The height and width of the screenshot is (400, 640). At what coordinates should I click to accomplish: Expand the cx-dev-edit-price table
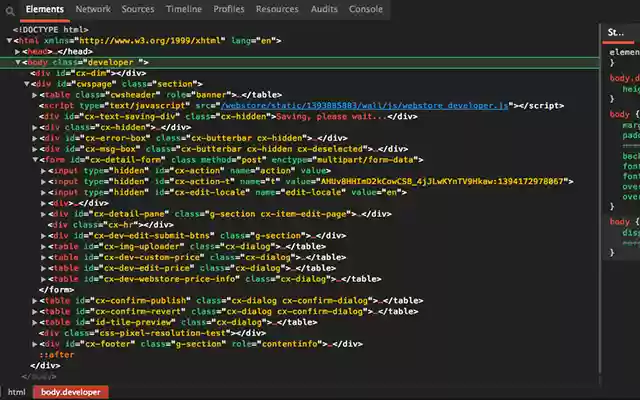43,268
